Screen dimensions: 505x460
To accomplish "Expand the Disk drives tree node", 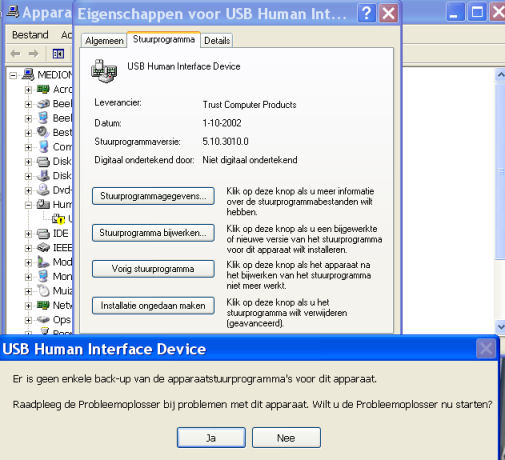I will coord(28,162).
